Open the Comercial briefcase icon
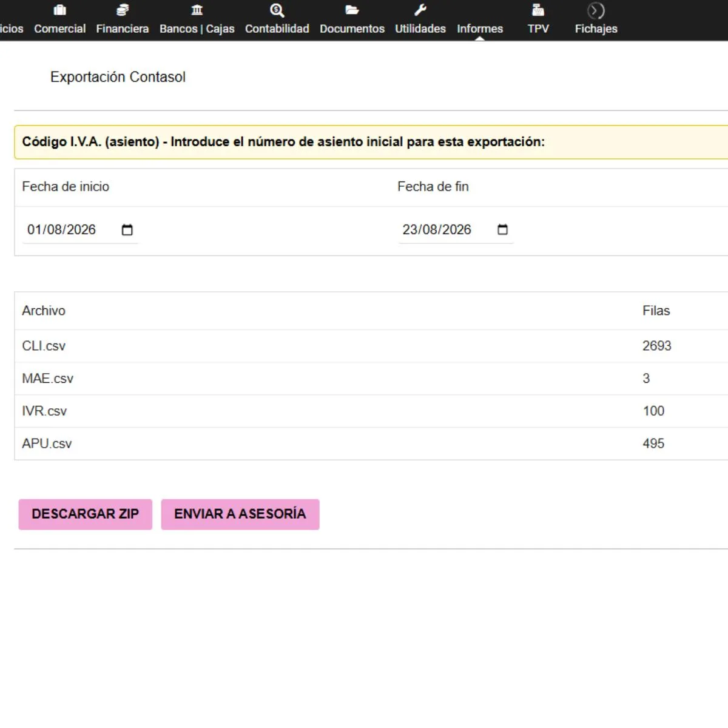Image resolution: width=728 pixels, height=728 pixels. click(59, 10)
